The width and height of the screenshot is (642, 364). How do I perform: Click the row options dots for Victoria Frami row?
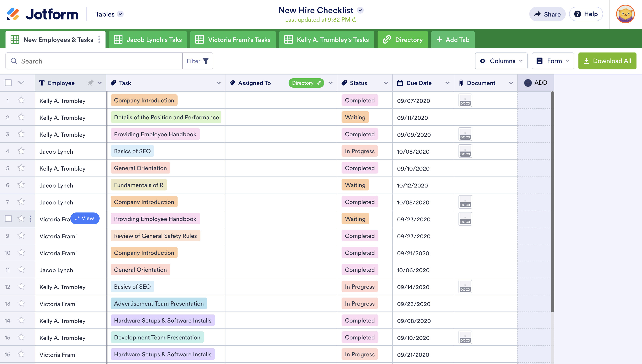(30, 219)
